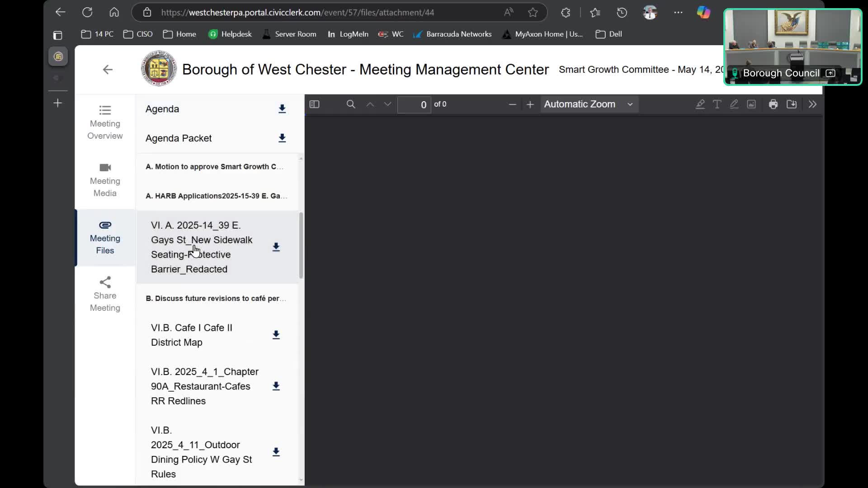
Task: Click the file list vertical scrollbar
Action: click(x=301, y=245)
